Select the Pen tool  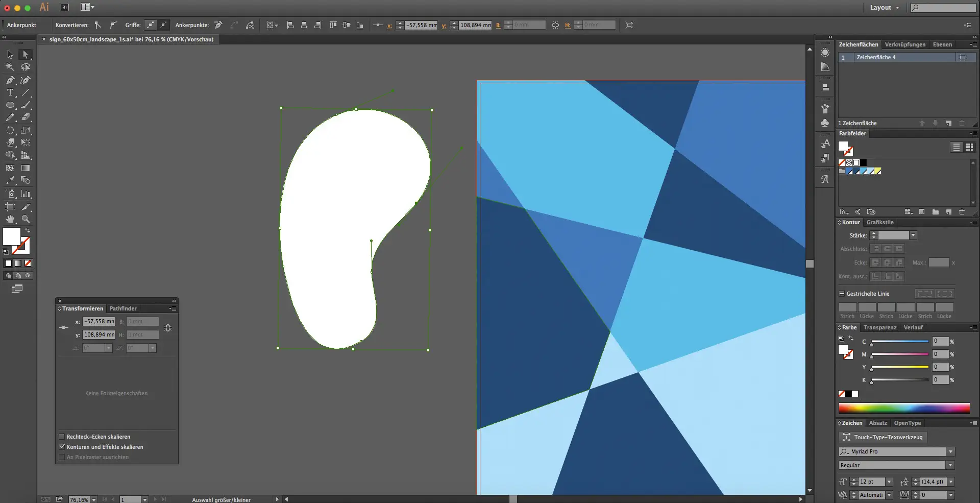[x=10, y=80]
